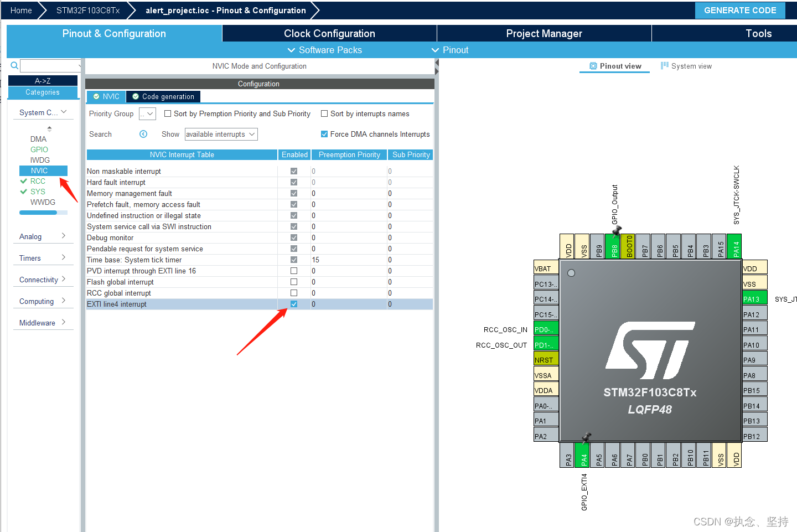Open DMA in System Core list
The height and width of the screenshot is (532, 797).
click(x=38, y=139)
